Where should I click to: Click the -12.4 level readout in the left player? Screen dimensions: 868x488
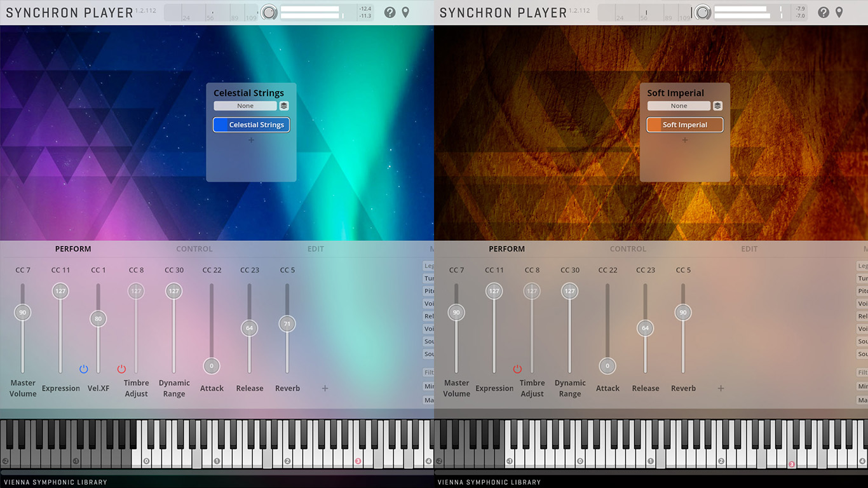[365, 9]
